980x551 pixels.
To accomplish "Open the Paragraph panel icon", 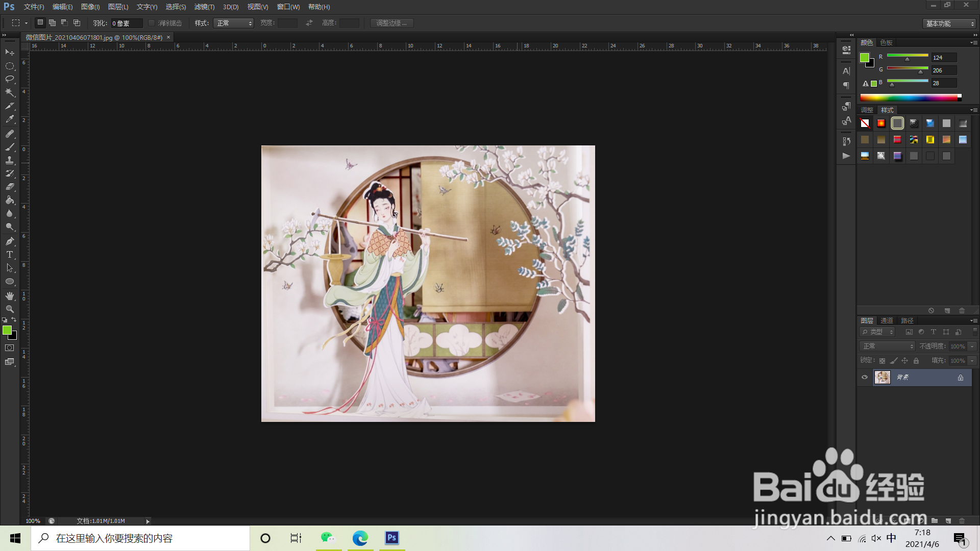I will 846,85.
